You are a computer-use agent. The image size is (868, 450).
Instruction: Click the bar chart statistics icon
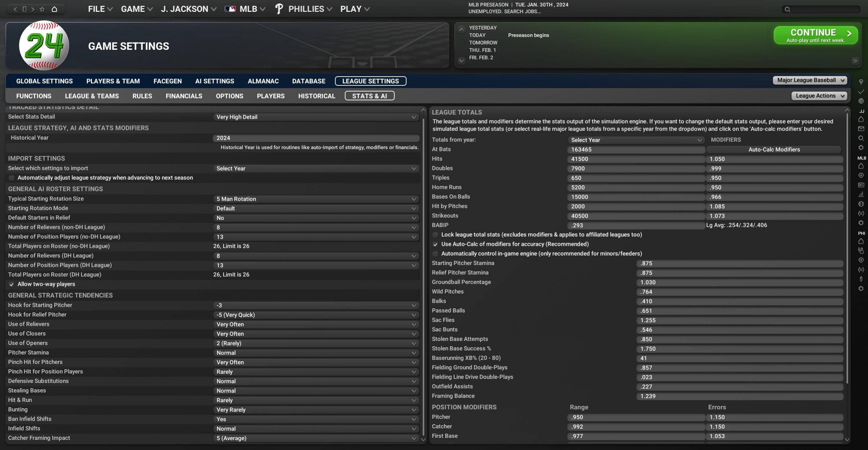click(861, 194)
